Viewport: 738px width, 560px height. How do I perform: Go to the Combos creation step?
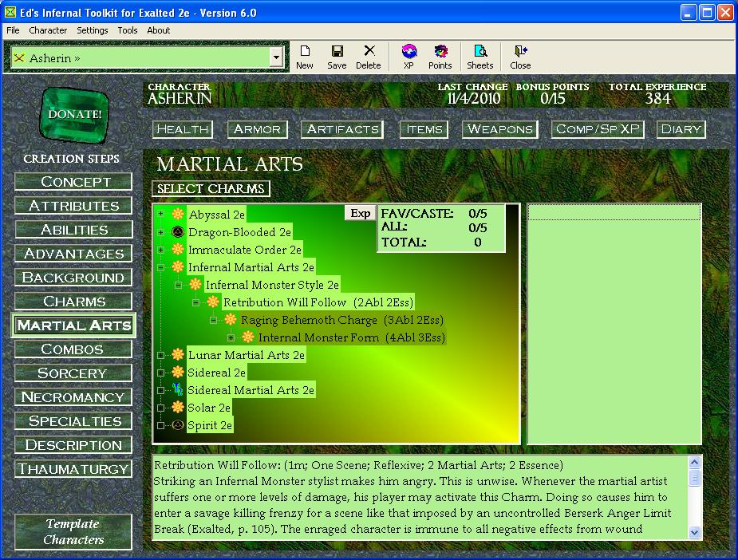pyautogui.click(x=73, y=349)
